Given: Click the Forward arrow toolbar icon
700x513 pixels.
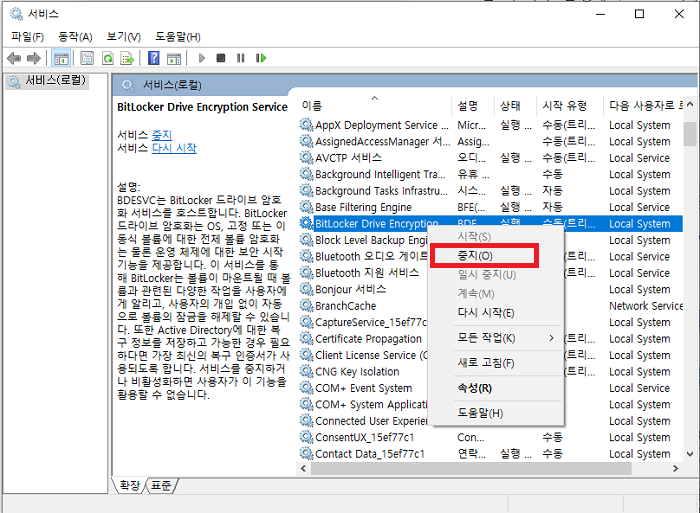Looking at the screenshot, I should tap(34, 58).
